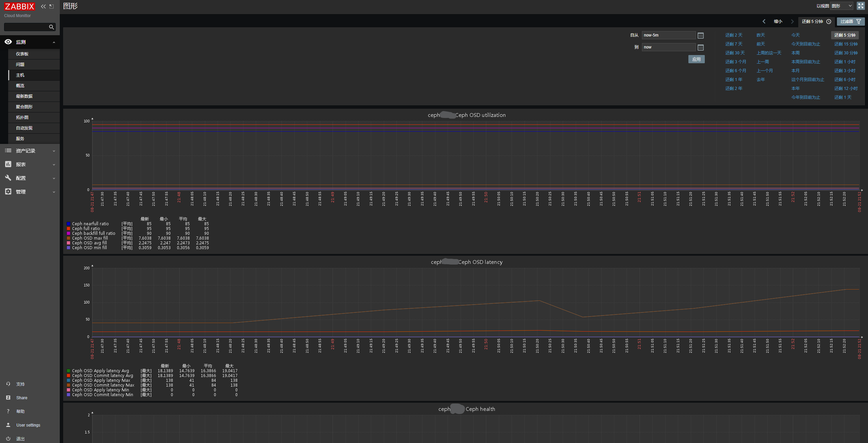Screen dimensions: 868x443
Task: Click the Ceph full ratio red swatch
Action: click(x=68, y=229)
